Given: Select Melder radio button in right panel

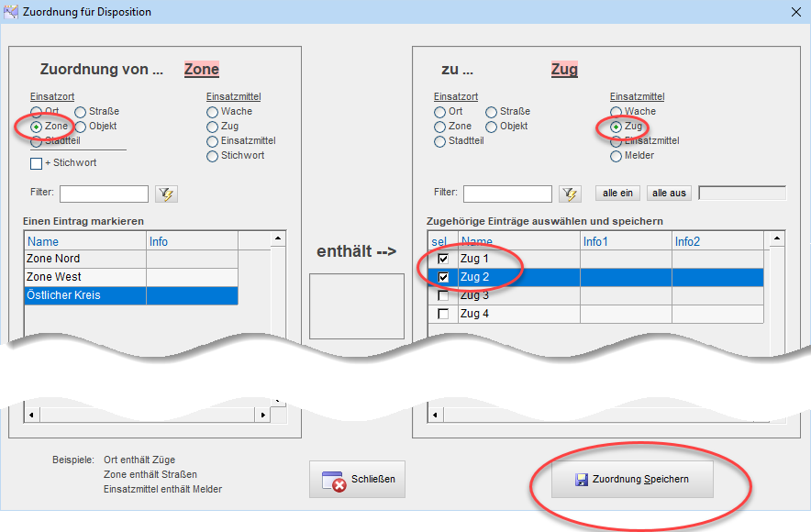Looking at the screenshot, I should pos(617,156).
